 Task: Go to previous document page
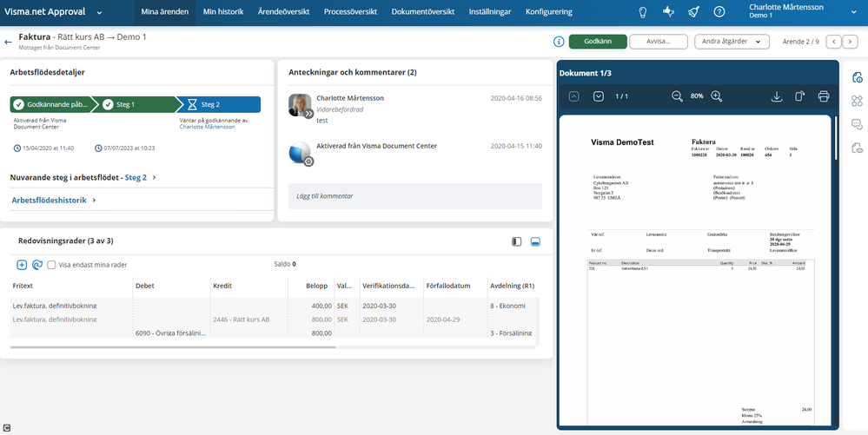coord(574,96)
